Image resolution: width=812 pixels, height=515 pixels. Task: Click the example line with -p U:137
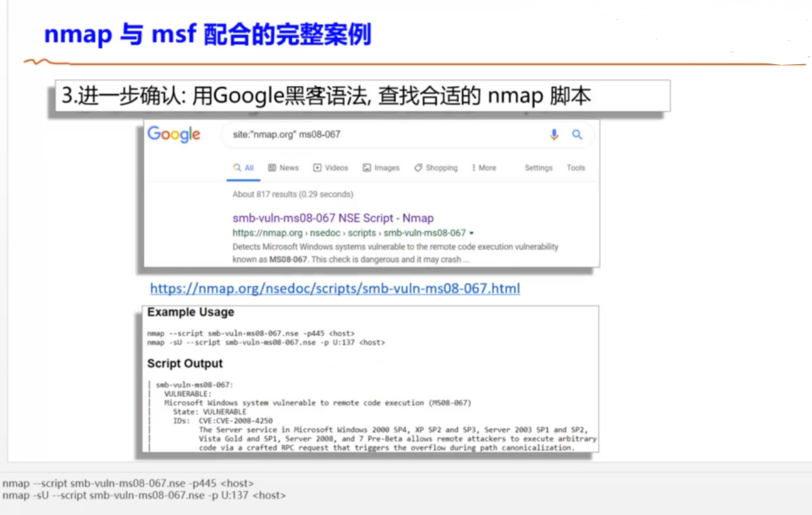point(266,343)
